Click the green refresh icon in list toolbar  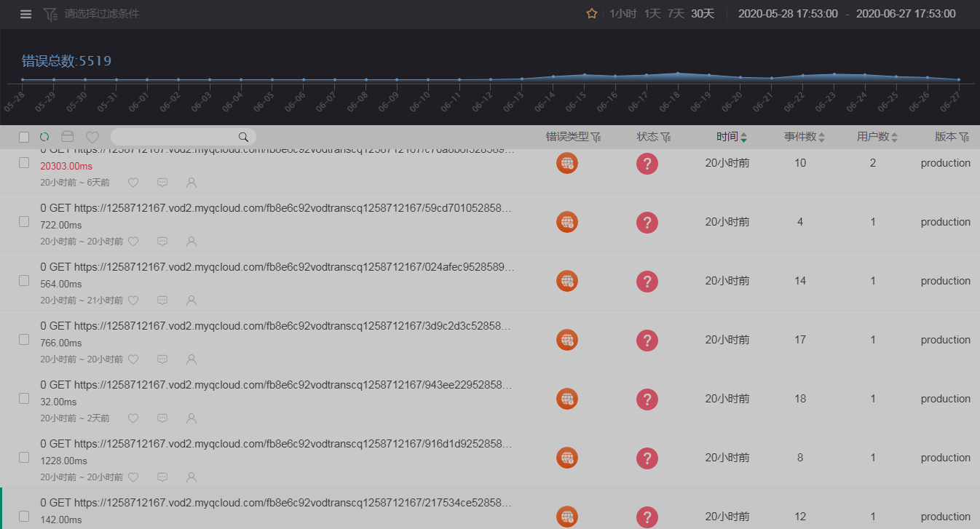pos(44,137)
